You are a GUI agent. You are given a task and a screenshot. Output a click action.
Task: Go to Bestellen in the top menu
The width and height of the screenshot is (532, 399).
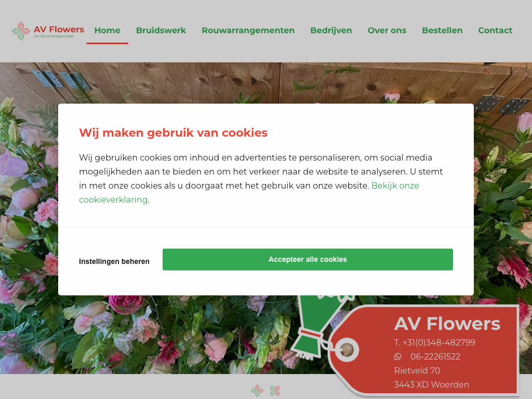pyautogui.click(x=442, y=31)
